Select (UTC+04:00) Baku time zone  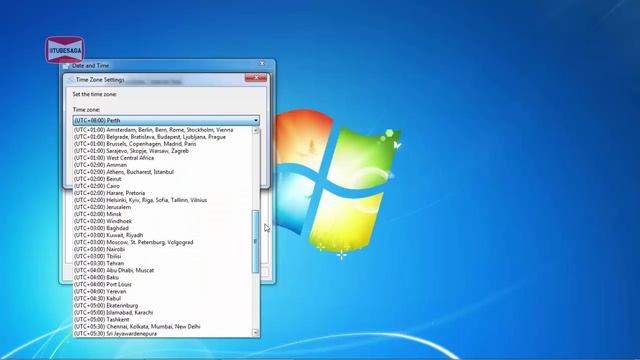(x=163, y=277)
